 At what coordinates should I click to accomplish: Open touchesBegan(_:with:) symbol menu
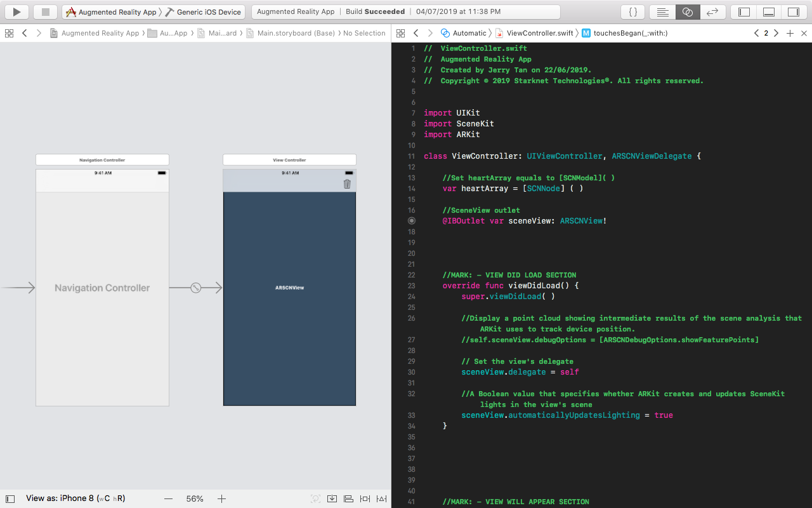click(x=624, y=33)
